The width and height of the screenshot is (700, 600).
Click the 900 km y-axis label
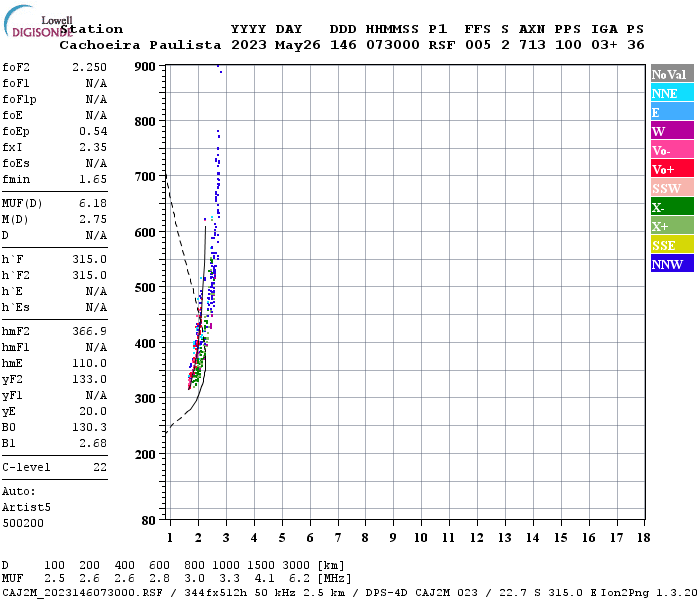point(145,67)
